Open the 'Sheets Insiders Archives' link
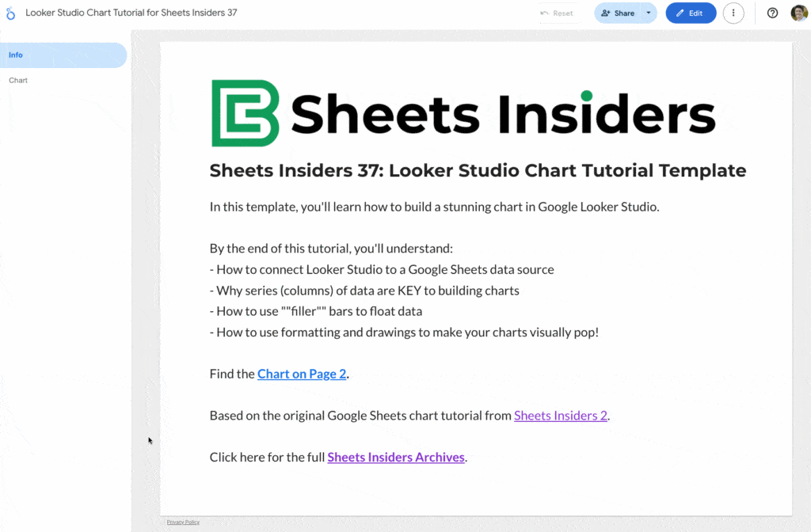This screenshot has width=811, height=532. 396,457
